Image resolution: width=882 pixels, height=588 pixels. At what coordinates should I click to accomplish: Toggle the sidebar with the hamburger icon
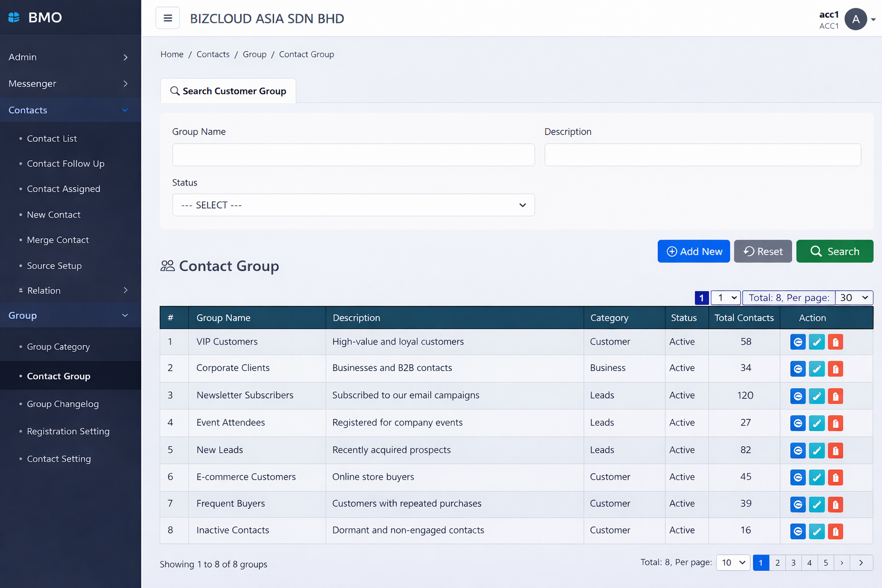168,18
